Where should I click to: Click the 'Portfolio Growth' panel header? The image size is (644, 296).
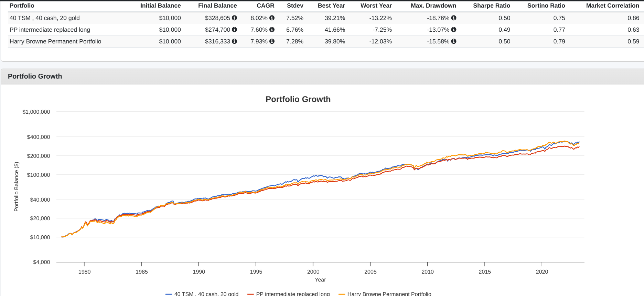click(x=35, y=76)
